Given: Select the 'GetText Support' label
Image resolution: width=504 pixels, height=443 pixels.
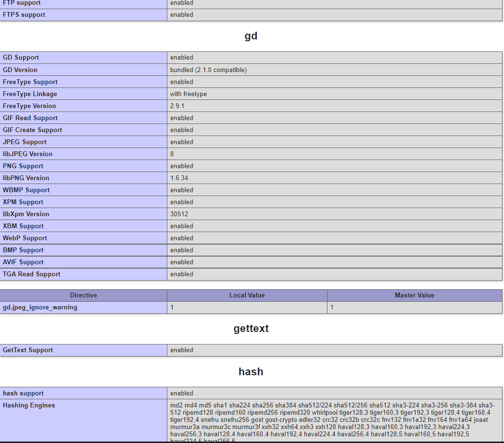Looking at the screenshot, I should pyautogui.click(x=28, y=350).
